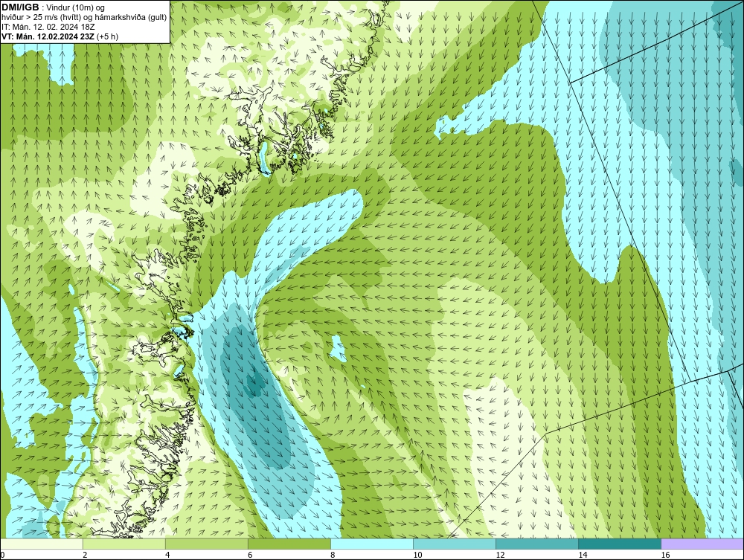The image size is (744, 560).
Task: Click the 4–6 m/s green legend swatch
Action: [x=206, y=544]
